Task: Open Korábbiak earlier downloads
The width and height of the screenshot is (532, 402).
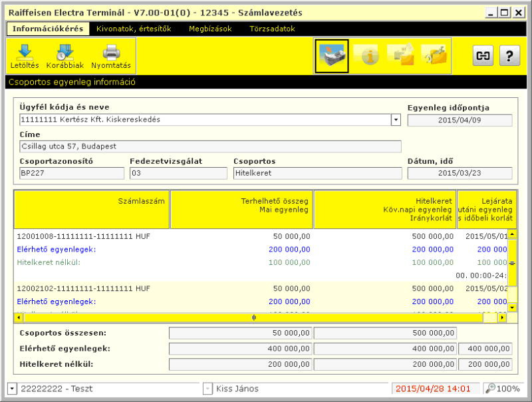Action: (x=65, y=57)
